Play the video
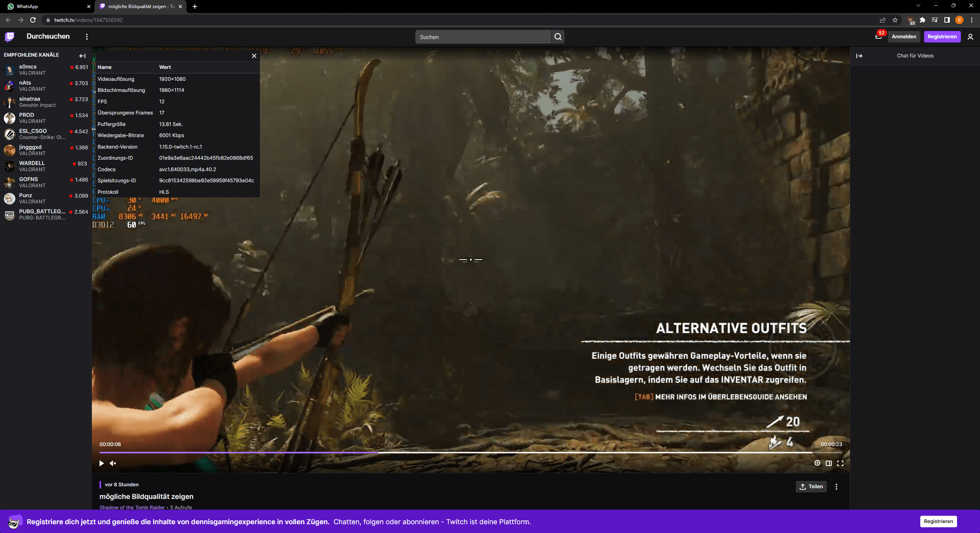Viewport: 980px width, 533px height. (101, 463)
